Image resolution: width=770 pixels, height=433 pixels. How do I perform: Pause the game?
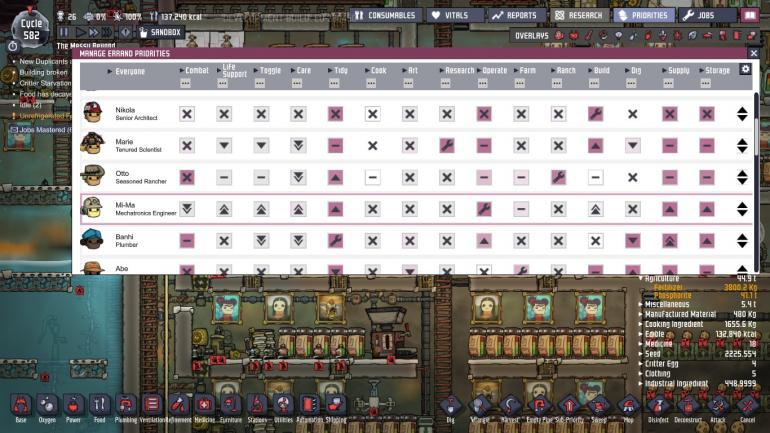coord(64,32)
